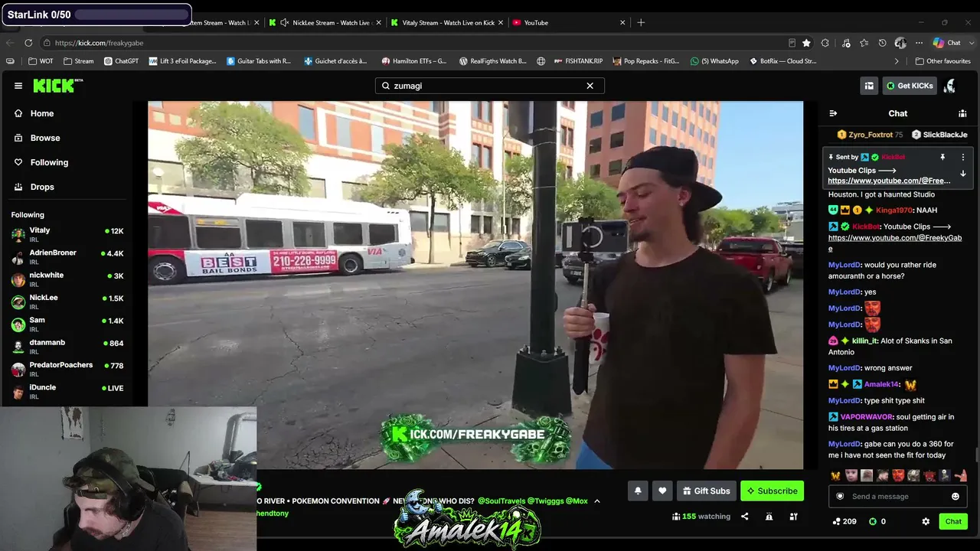Switch to the YouTube tab
Image resolution: width=980 pixels, height=551 pixels.
click(568, 22)
